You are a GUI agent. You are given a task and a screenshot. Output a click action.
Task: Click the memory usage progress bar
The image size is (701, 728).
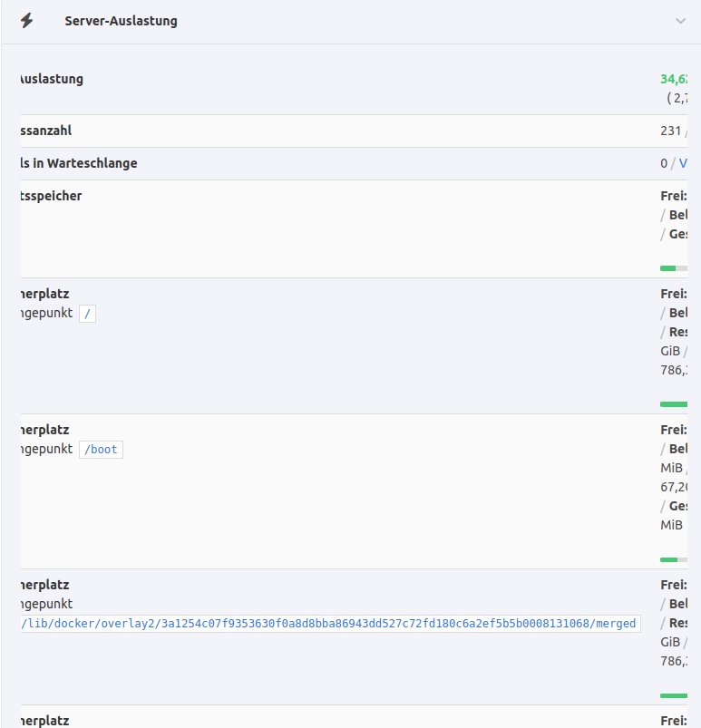tap(674, 268)
